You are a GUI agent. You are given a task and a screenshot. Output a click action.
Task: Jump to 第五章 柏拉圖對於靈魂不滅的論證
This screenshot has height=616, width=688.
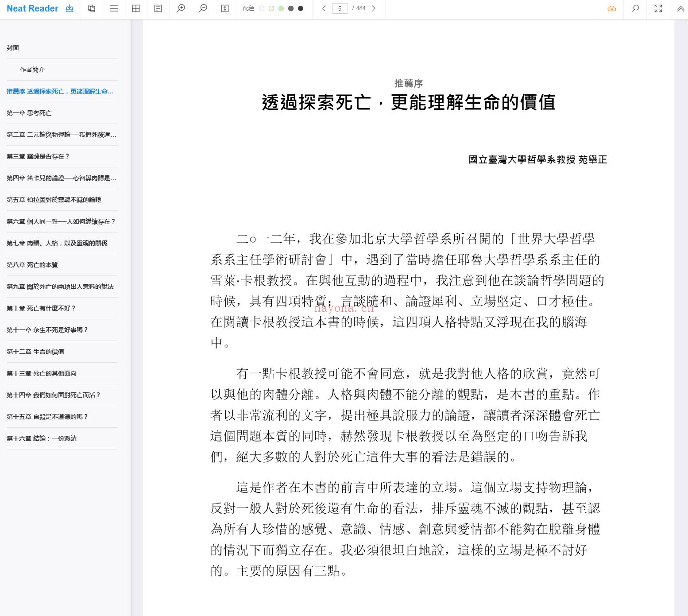(62, 200)
